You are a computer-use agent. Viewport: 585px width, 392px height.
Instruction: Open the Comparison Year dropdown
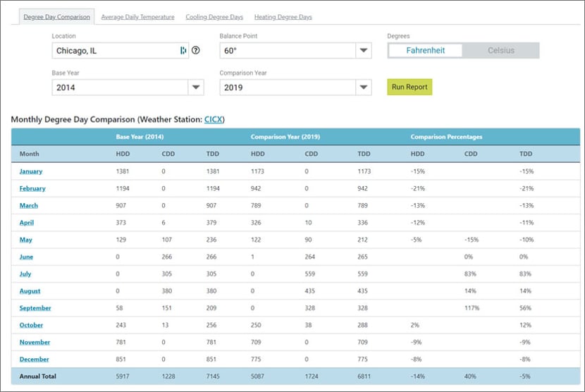point(363,87)
